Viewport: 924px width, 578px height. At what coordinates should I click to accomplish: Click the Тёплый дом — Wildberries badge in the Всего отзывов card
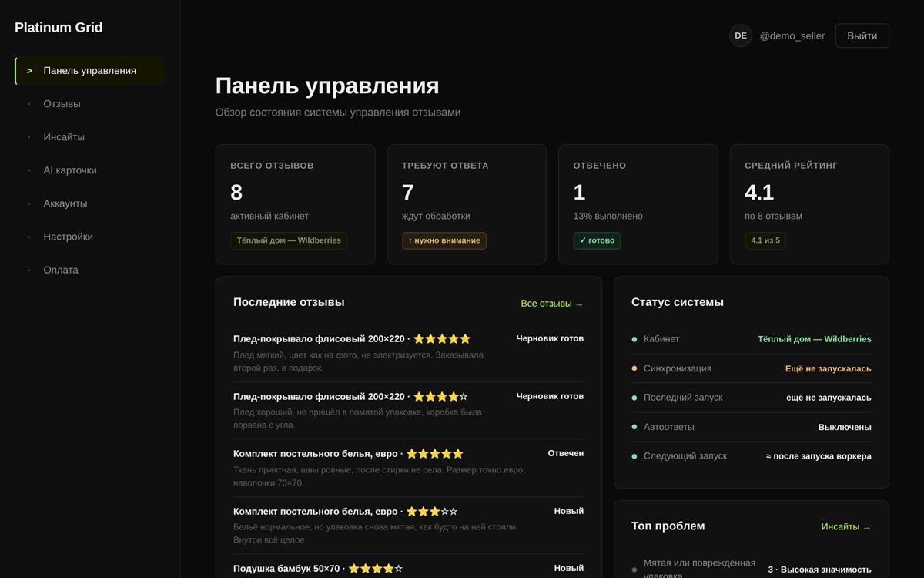(289, 240)
